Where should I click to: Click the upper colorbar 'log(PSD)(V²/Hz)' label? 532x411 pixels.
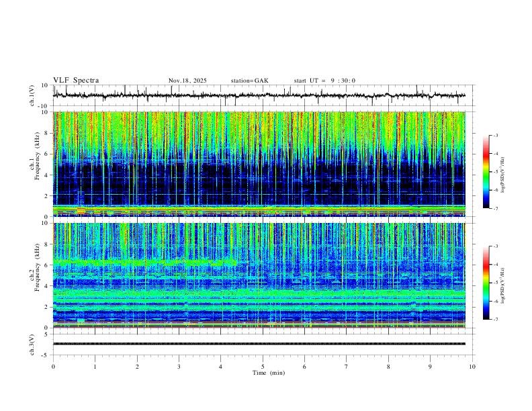[502, 175]
